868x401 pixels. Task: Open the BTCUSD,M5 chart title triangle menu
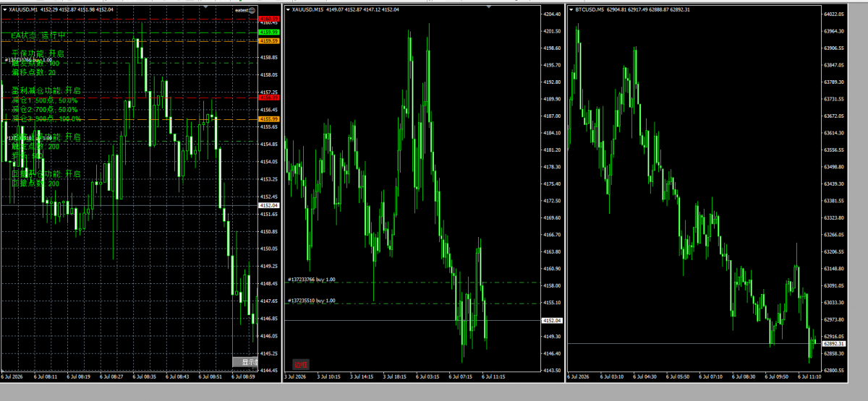(571, 9)
